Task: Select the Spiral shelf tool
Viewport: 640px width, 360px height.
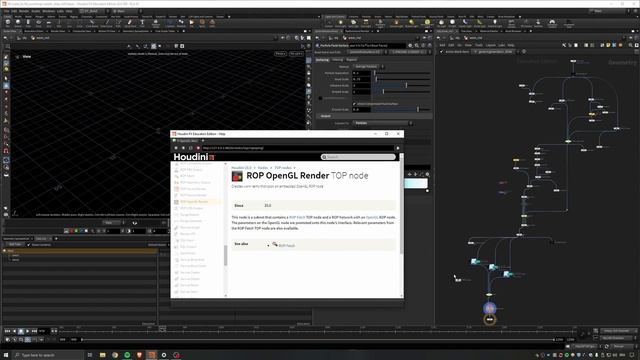Action: coord(202,23)
